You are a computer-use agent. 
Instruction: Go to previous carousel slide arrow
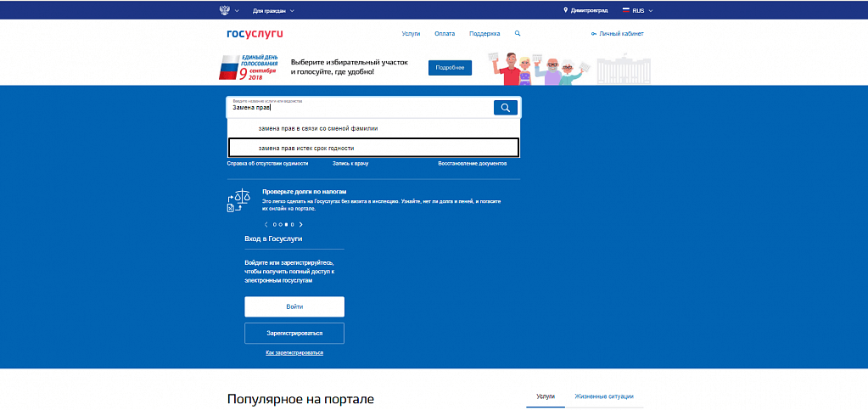coord(266,225)
